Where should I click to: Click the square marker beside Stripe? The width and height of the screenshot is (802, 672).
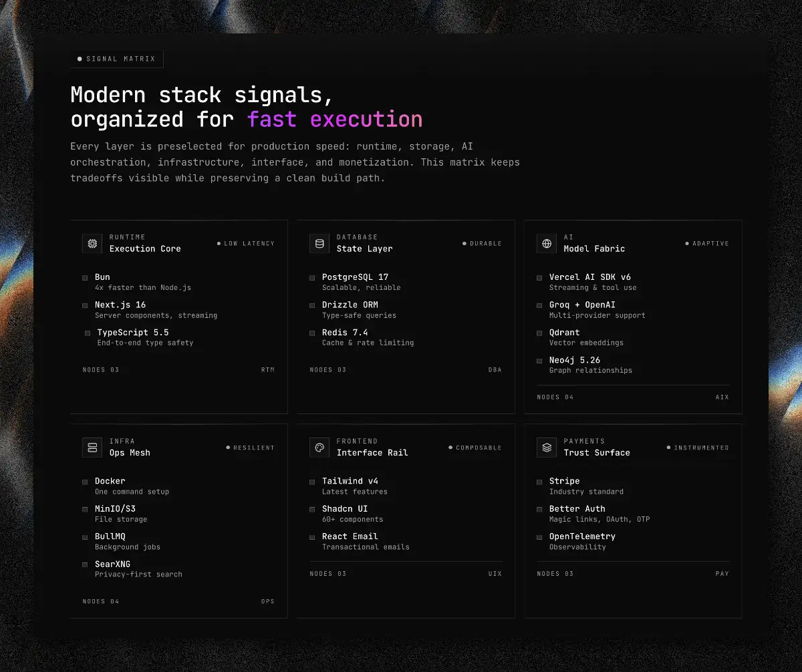539,482
